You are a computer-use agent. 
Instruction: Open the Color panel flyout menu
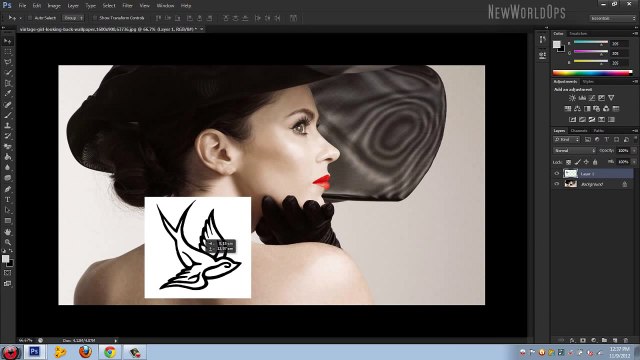click(x=635, y=34)
